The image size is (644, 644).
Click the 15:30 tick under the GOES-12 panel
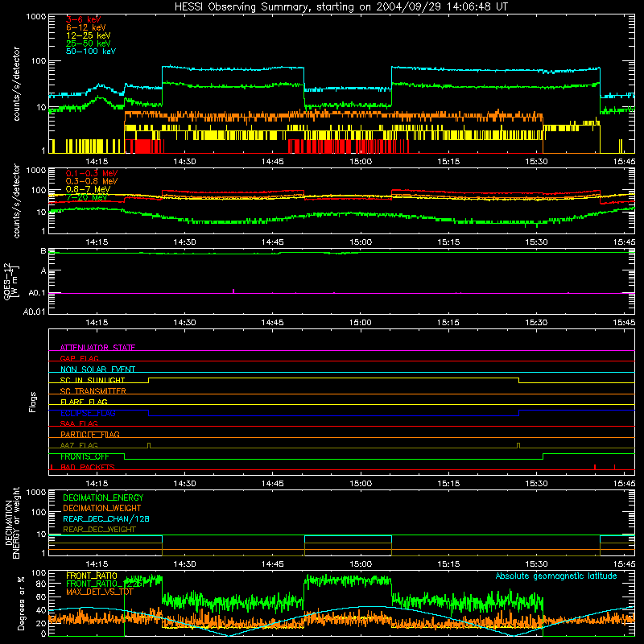click(536, 323)
